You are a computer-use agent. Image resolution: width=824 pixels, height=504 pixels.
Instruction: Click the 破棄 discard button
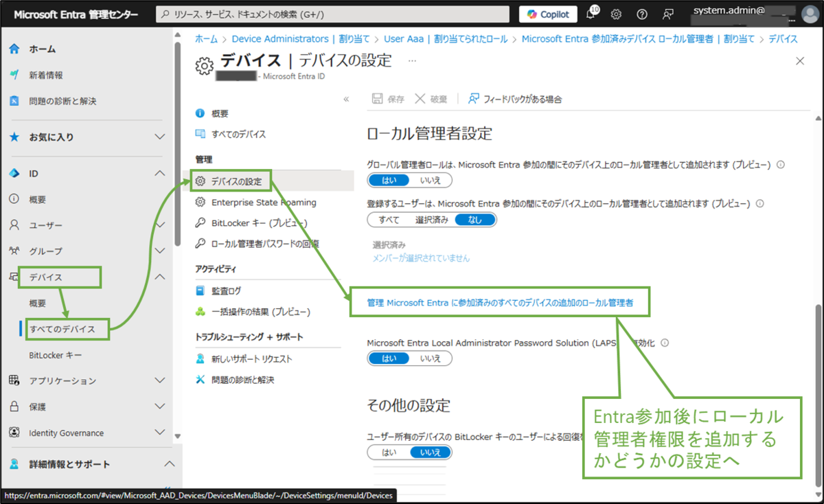point(431,99)
